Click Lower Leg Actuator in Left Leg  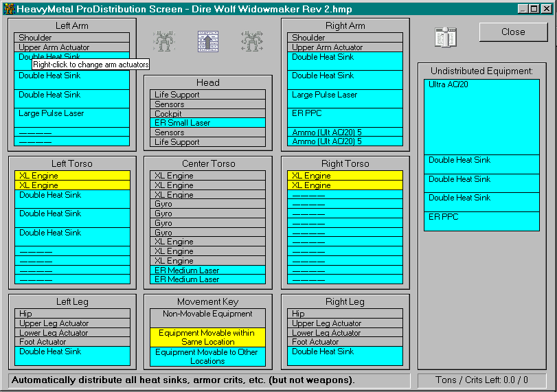73,333
